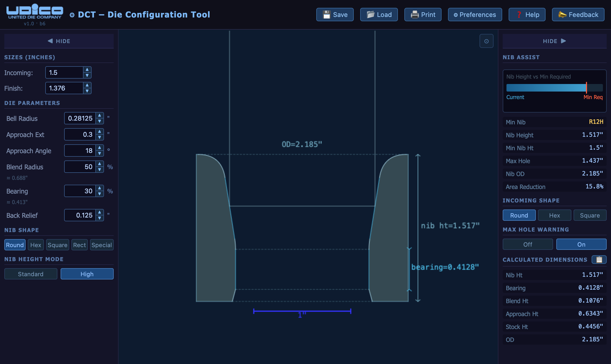The height and width of the screenshot is (364, 611).
Task: Save the configuration using the floppy disk icon
Action: tap(327, 14)
